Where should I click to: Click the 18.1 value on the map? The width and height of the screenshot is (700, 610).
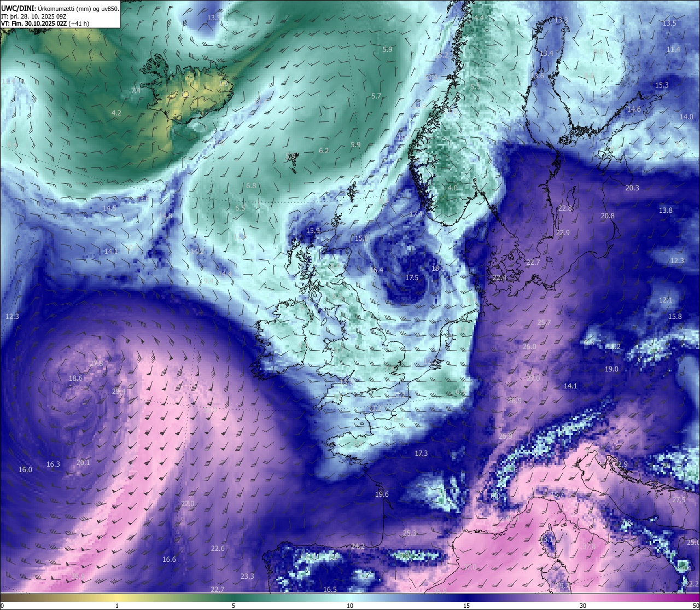click(437, 269)
